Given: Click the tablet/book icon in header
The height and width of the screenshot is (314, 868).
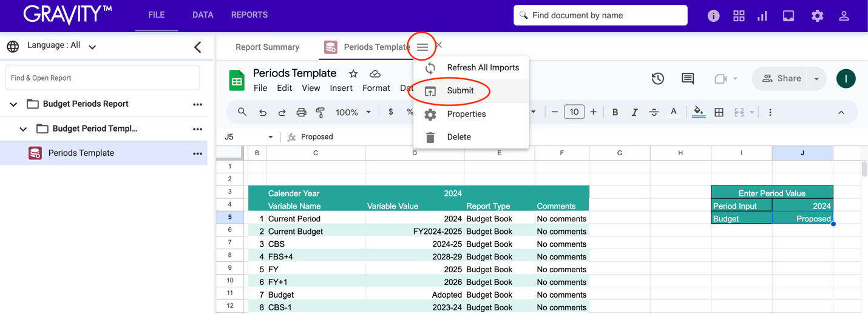Looking at the screenshot, I should pos(788,16).
